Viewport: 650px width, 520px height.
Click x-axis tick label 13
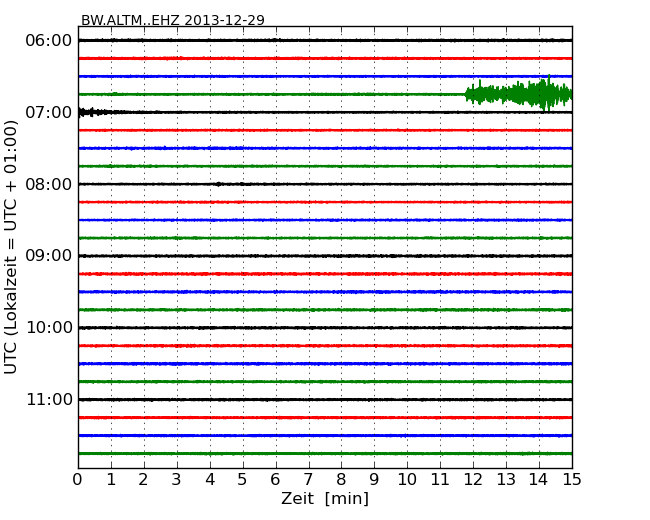pyautogui.click(x=506, y=480)
